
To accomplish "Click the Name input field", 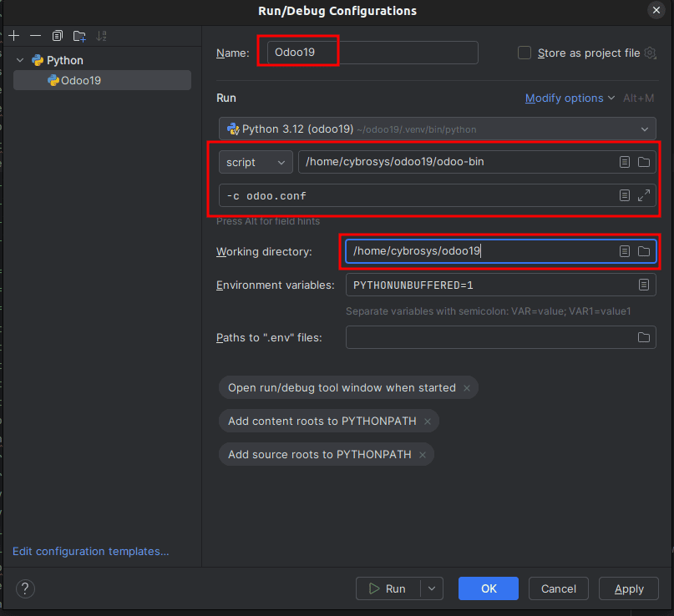I will pyautogui.click(x=372, y=53).
